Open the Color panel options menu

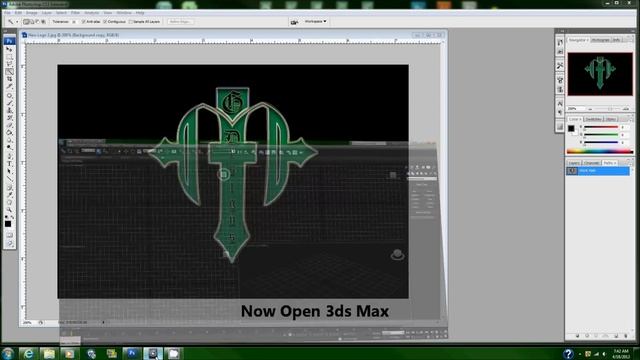[x=630, y=119]
